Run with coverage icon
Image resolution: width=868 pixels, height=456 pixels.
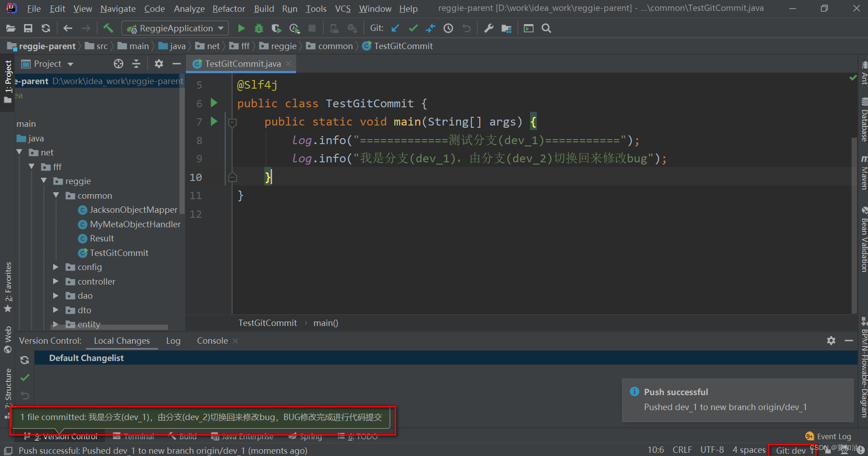[277, 28]
